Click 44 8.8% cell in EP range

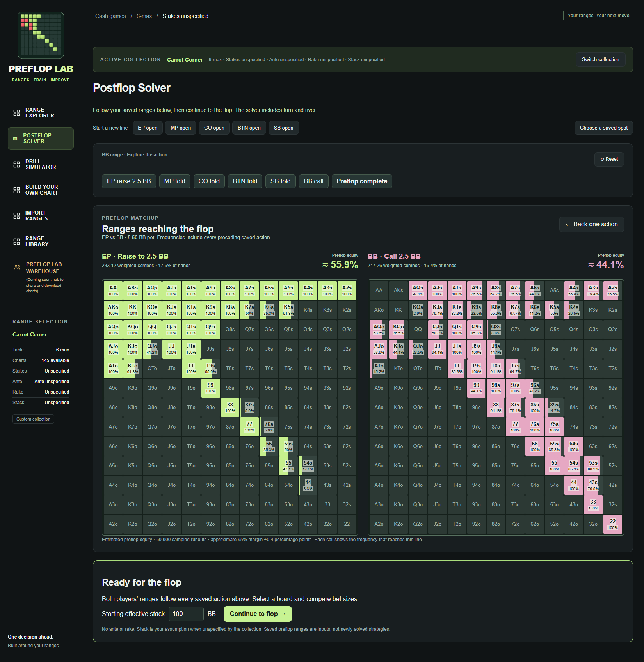pyautogui.click(x=308, y=485)
